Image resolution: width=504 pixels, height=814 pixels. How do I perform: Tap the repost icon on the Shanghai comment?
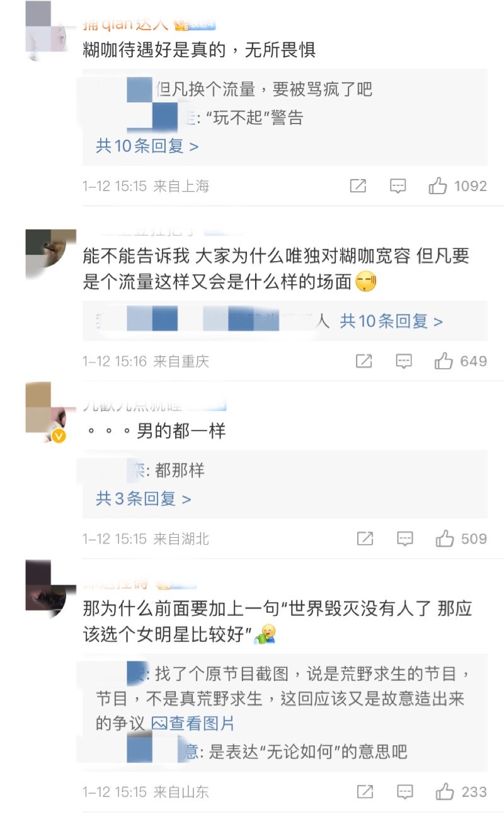358,186
